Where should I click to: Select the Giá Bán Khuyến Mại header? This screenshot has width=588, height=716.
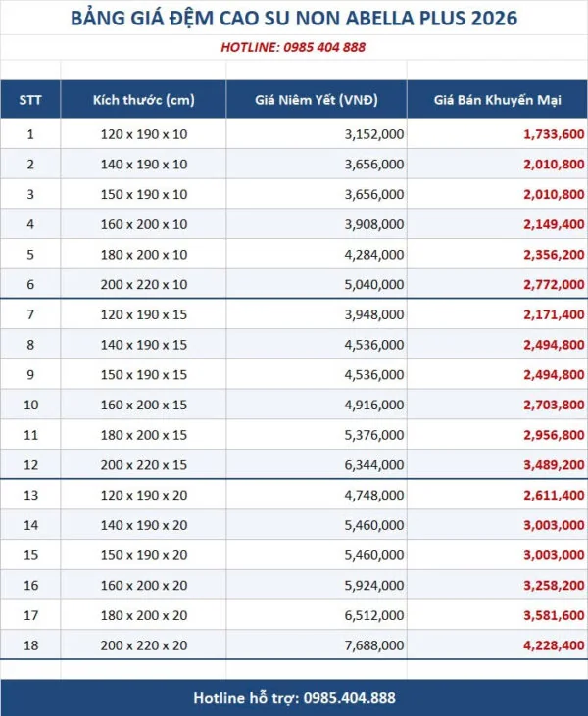coord(498,100)
